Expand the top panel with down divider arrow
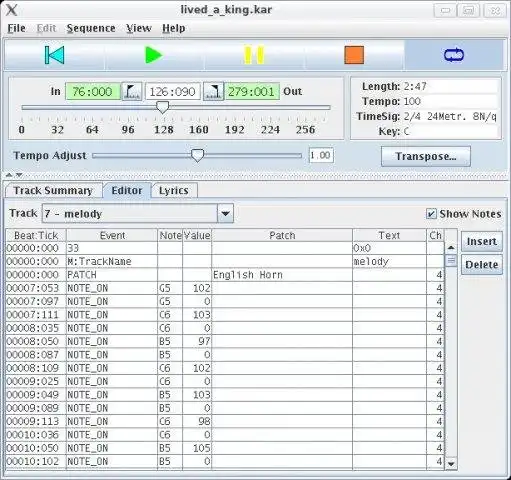Image resolution: width=511 pixels, height=480 pixels. click(19, 175)
